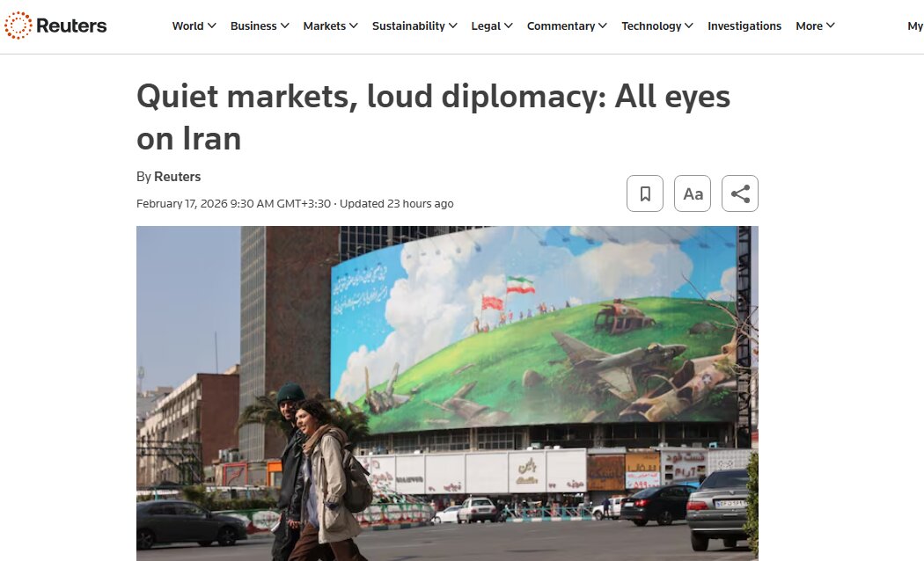Click the Reuters wordmark text
Screen dimensions: 924x561
[71, 25]
